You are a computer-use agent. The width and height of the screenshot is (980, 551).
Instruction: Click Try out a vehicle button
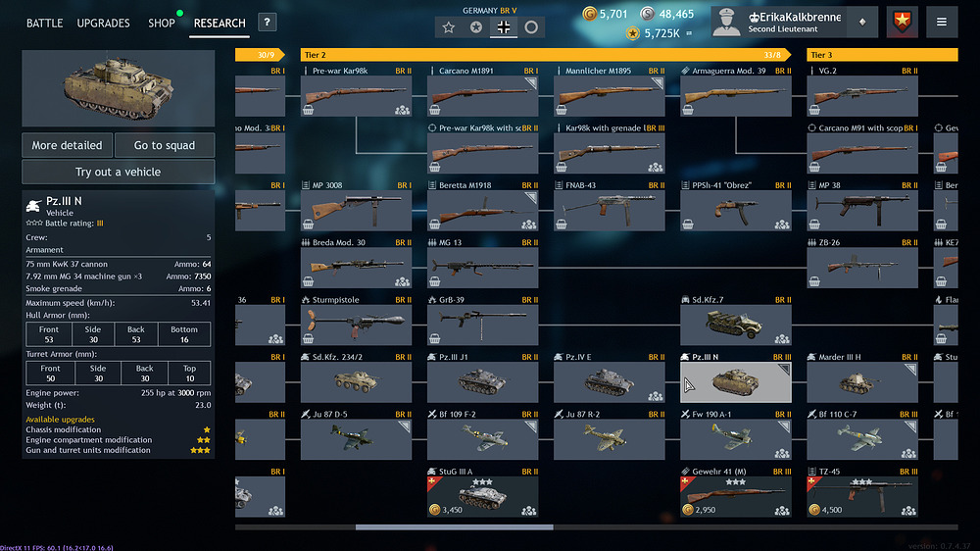click(119, 172)
